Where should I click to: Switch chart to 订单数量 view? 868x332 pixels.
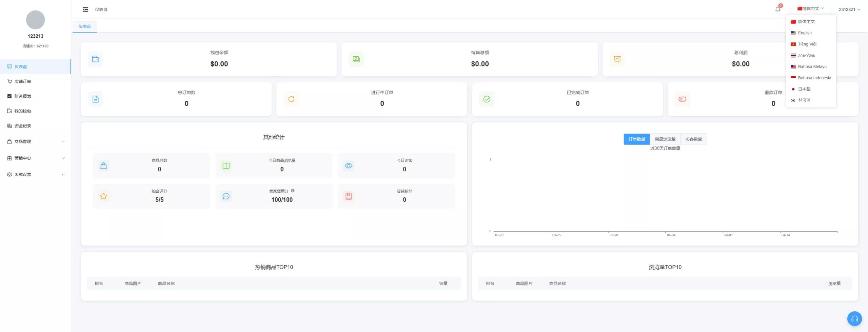[x=636, y=139]
